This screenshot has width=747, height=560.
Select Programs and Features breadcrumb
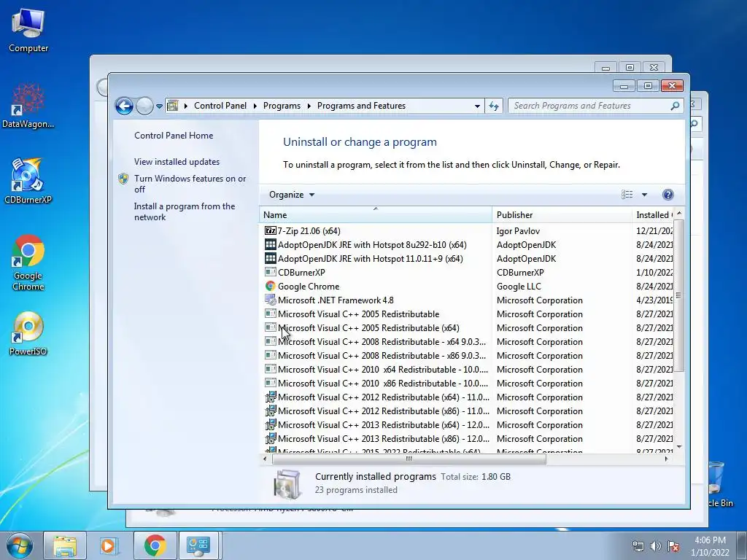pyautogui.click(x=361, y=106)
